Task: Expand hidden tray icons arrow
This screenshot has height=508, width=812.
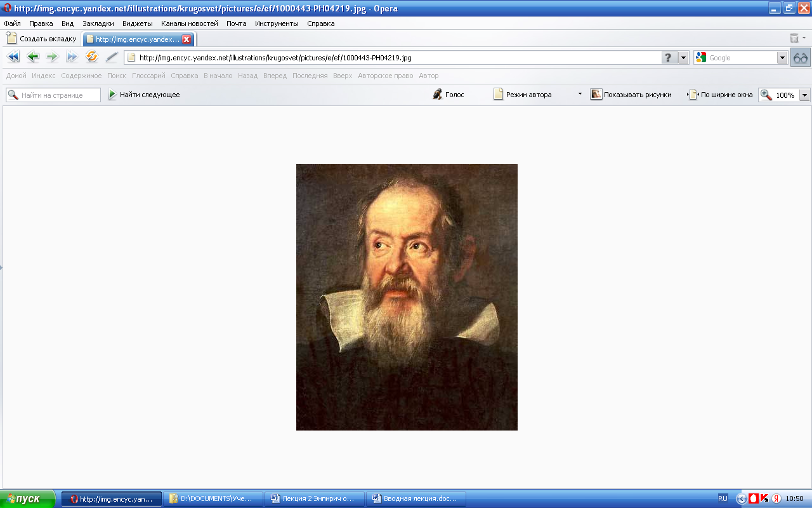Action: pyautogui.click(x=742, y=499)
